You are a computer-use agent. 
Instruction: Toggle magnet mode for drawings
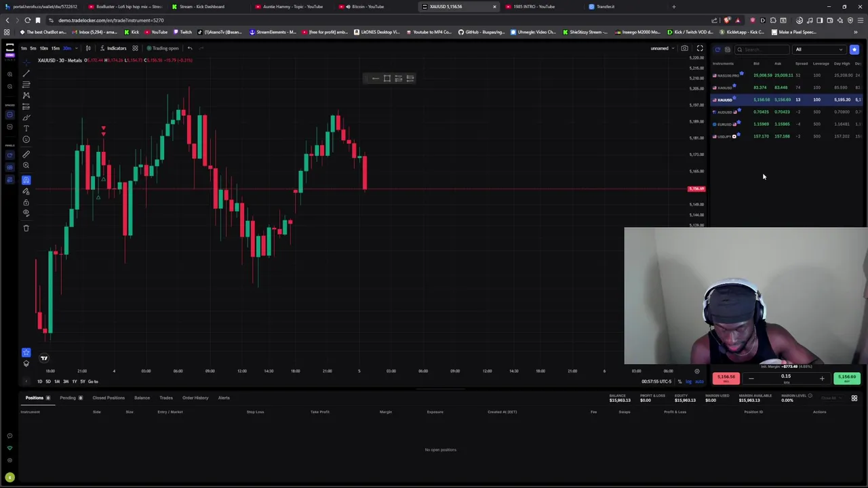pos(26,180)
